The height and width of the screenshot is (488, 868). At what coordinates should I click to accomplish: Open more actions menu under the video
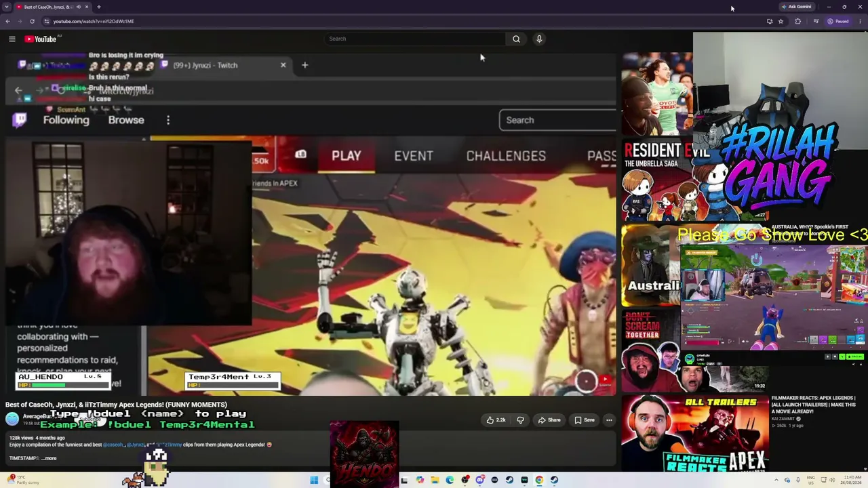coord(609,420)
